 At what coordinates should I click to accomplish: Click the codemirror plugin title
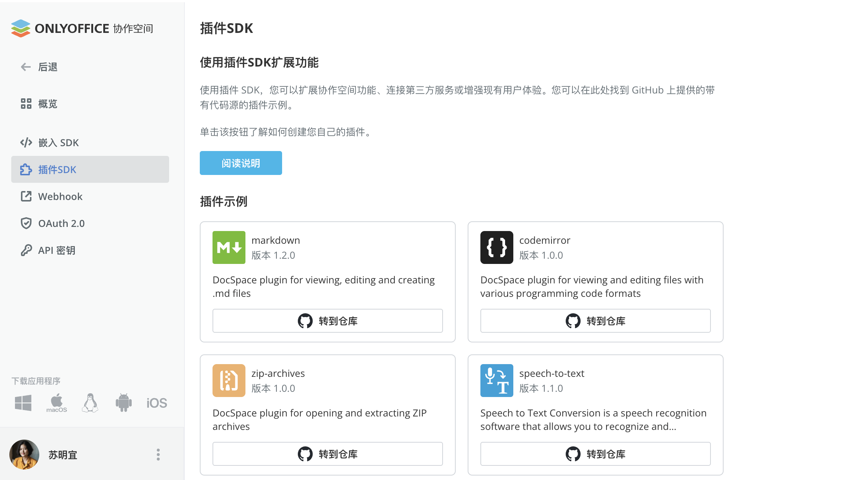pyautogui.click(x=545, y=240)
